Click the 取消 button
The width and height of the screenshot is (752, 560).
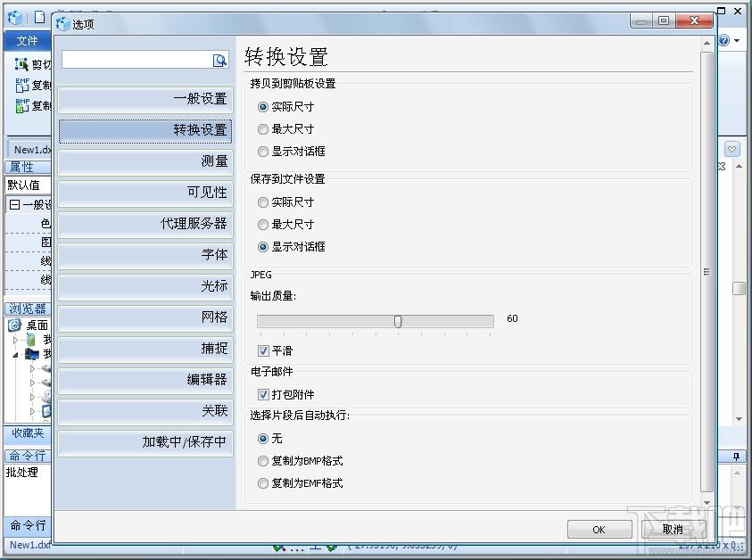[x=673, y=530]
